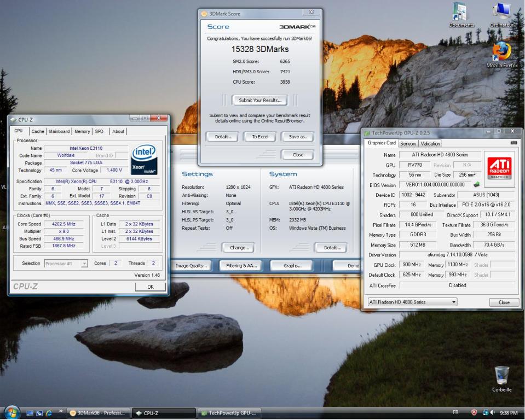
Task: Click the FR language indicator in taskbar
Action: (455, 412)
